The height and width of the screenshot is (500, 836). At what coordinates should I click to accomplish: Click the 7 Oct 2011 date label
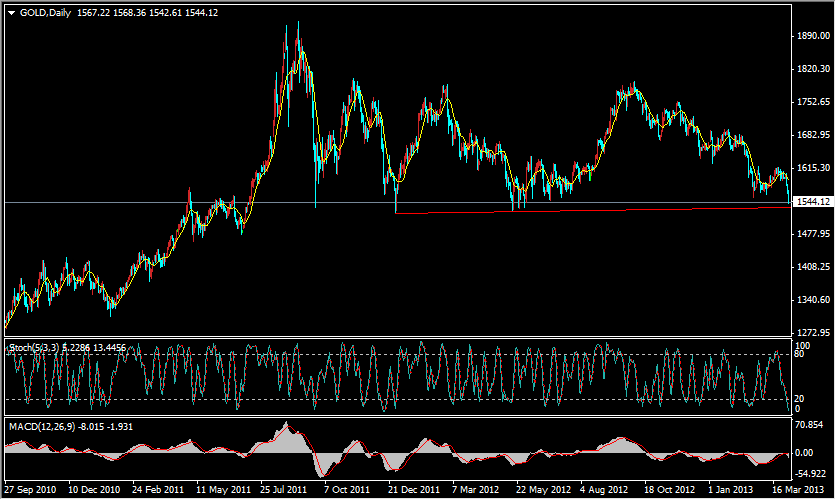(347, 489)
